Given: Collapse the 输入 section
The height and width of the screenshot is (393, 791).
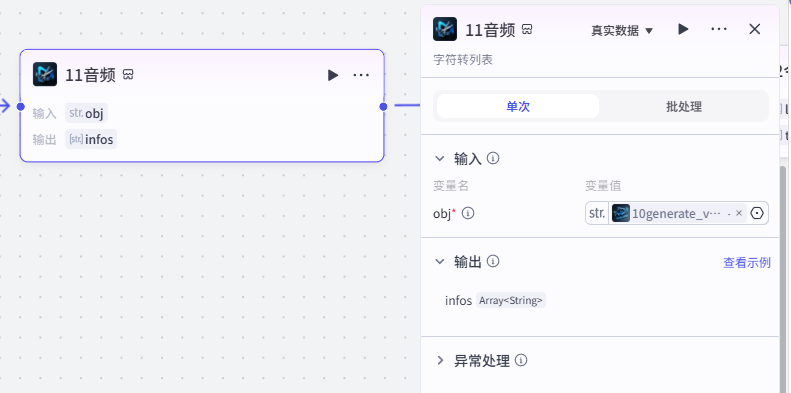Looking at the screenshot, I should [x=440, y=159].
